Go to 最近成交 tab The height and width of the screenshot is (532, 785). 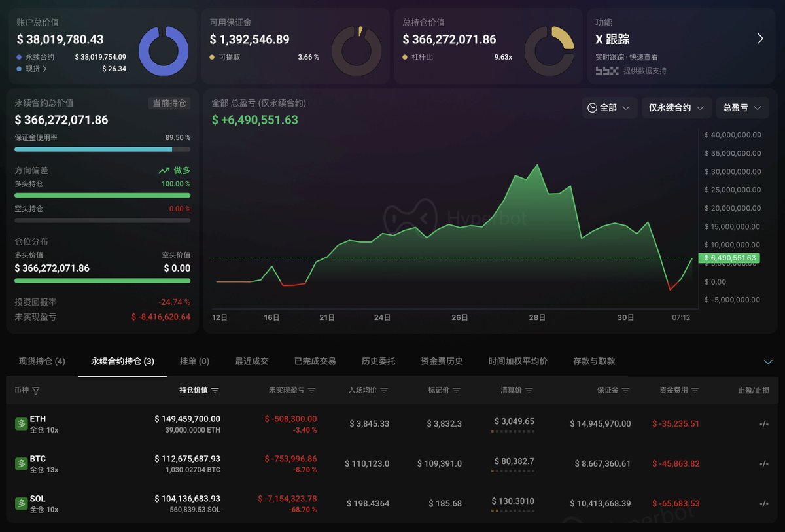[252, 361]
